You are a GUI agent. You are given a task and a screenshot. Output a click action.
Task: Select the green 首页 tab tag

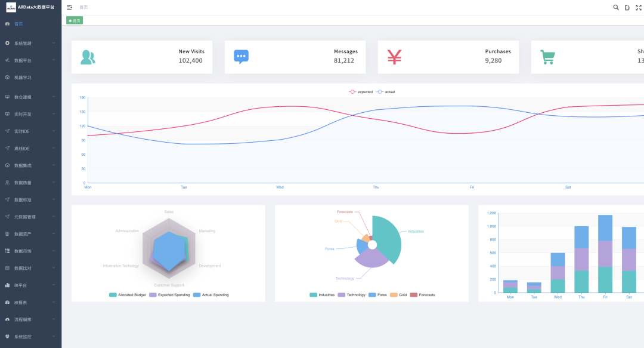[75, 20]
